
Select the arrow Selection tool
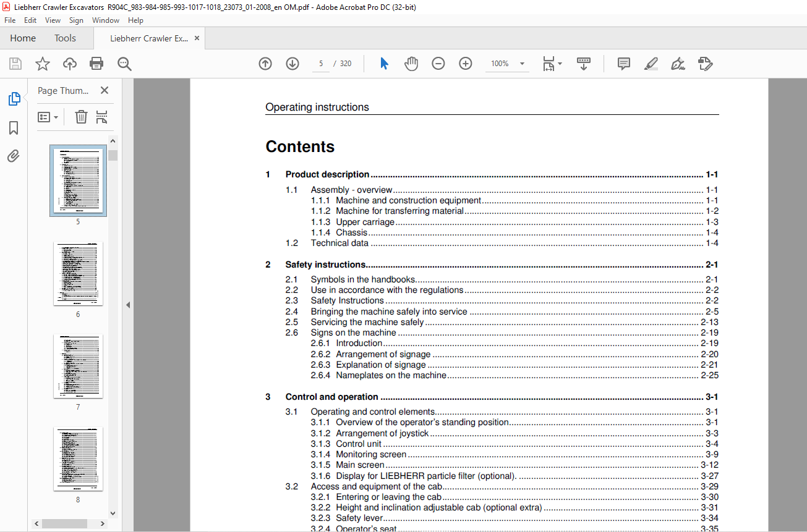tap(384, 64)
